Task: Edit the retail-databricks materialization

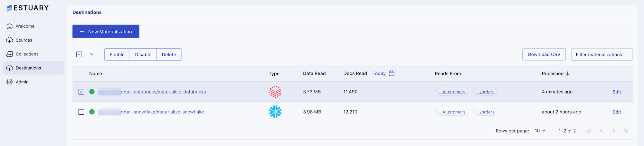Action: (x=617, y=92)
